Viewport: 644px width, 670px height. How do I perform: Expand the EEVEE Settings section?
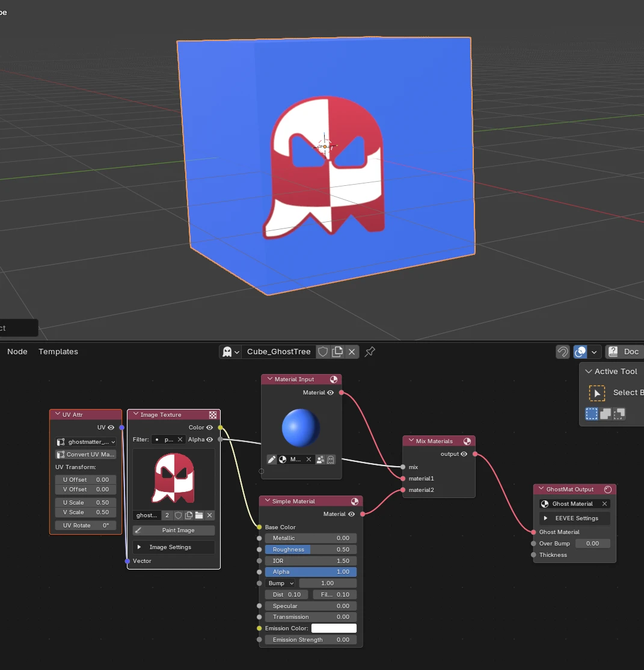click(x=574, y=518)
